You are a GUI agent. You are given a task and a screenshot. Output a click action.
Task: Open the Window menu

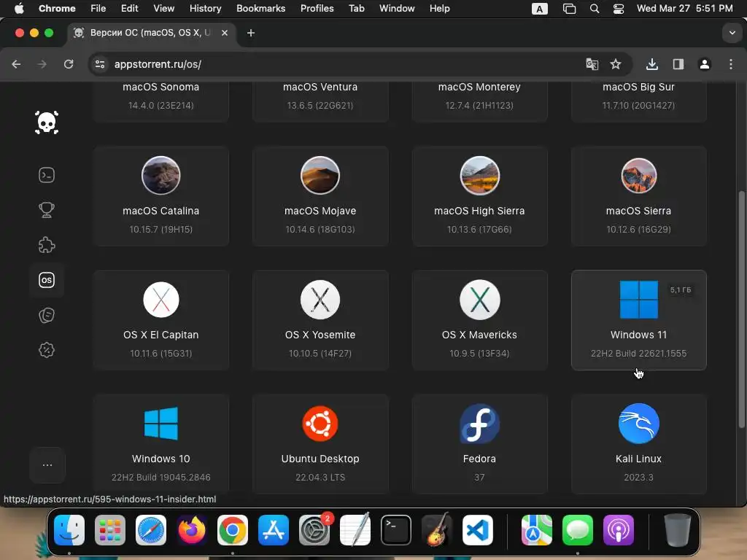click(397, 8)
